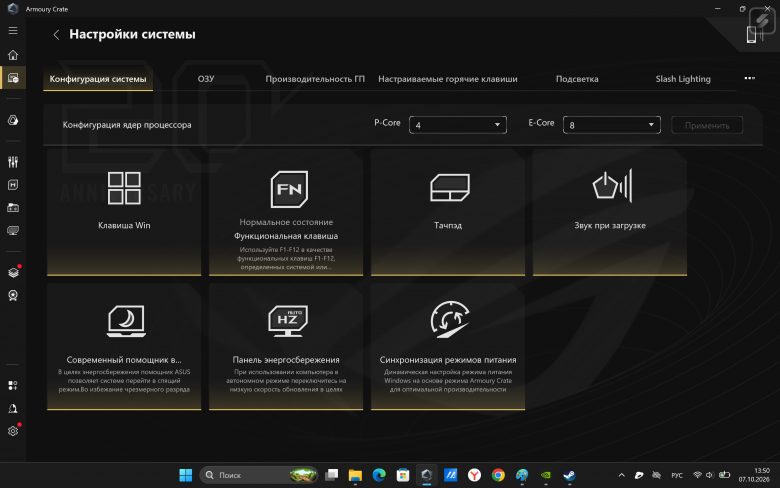Show hidden system tray icons
This screenshot has height=488, width=780.
[x=621, y=475]
